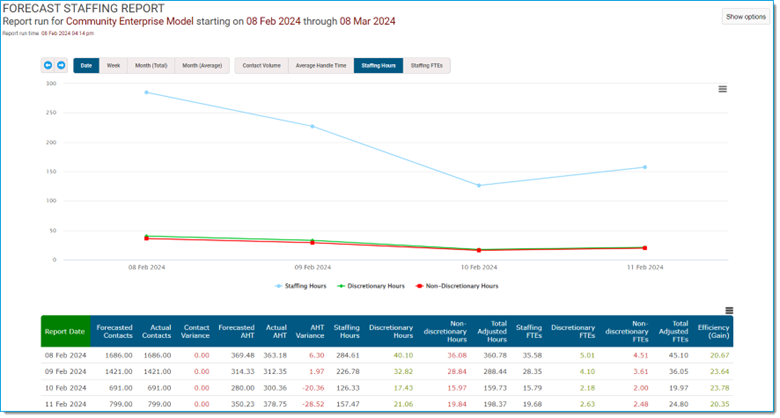Click AHT Variance value -20.36
The width and height of the screenshot is (780, 418).
[x=313, y=388]
